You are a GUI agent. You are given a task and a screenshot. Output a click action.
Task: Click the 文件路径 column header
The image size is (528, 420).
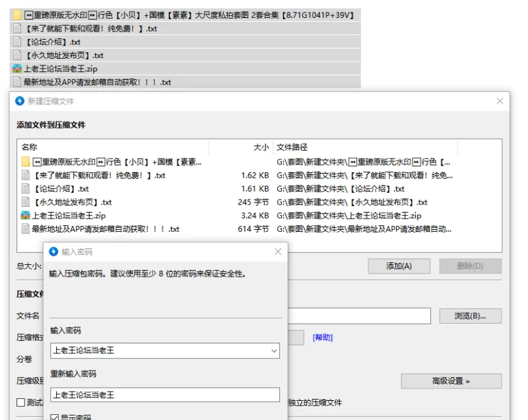pyautogui.click(x=292, y=147)
